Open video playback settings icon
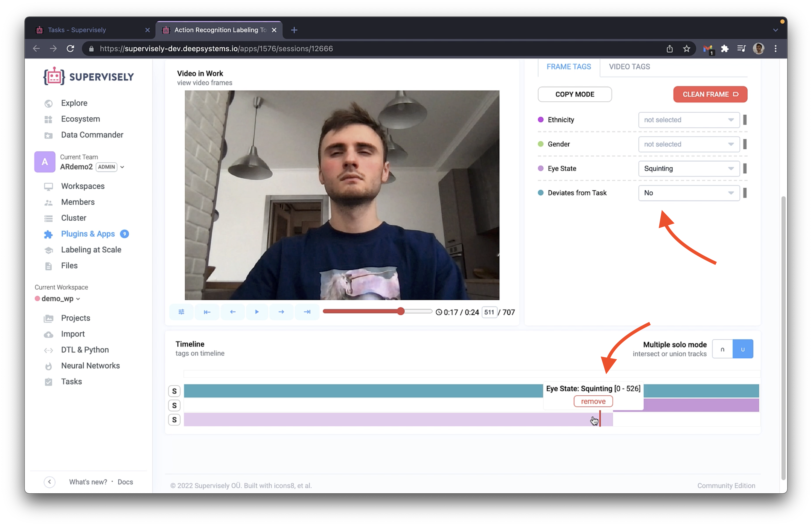812x526 pixels. tap(181, 312)
